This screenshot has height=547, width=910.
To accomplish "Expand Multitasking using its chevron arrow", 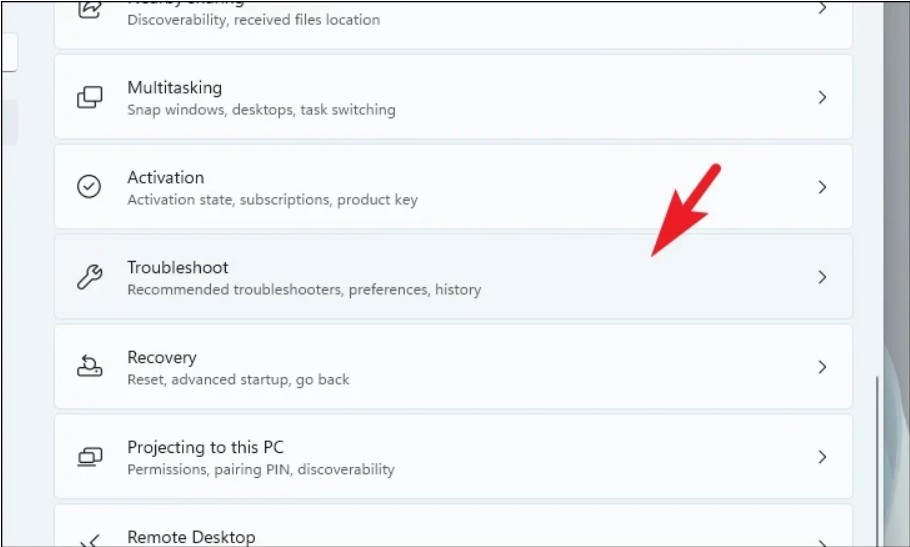I will pos(822,98).
